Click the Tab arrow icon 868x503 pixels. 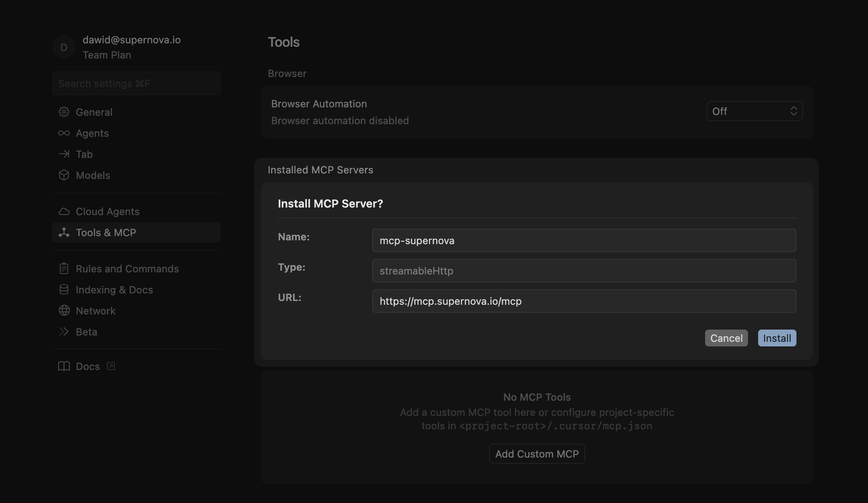(x=64, y=154)
